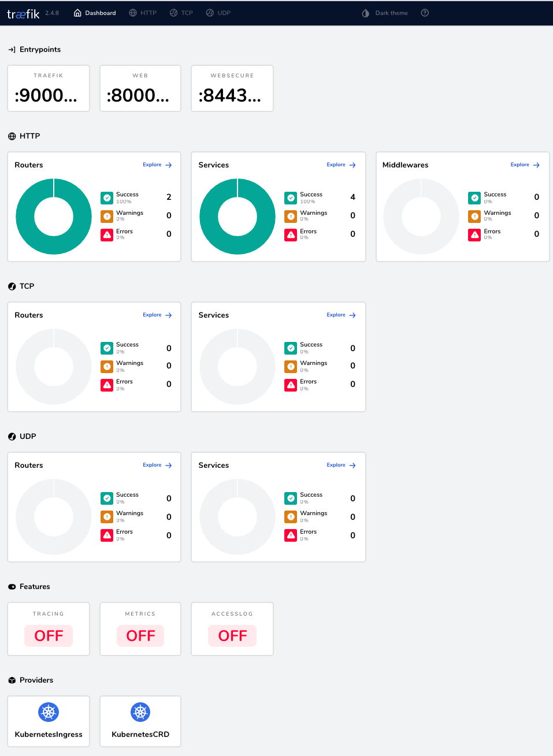553x756 pixels.
Task: Toggle Tracing off indicator
Action: click(x=48, y=635)
